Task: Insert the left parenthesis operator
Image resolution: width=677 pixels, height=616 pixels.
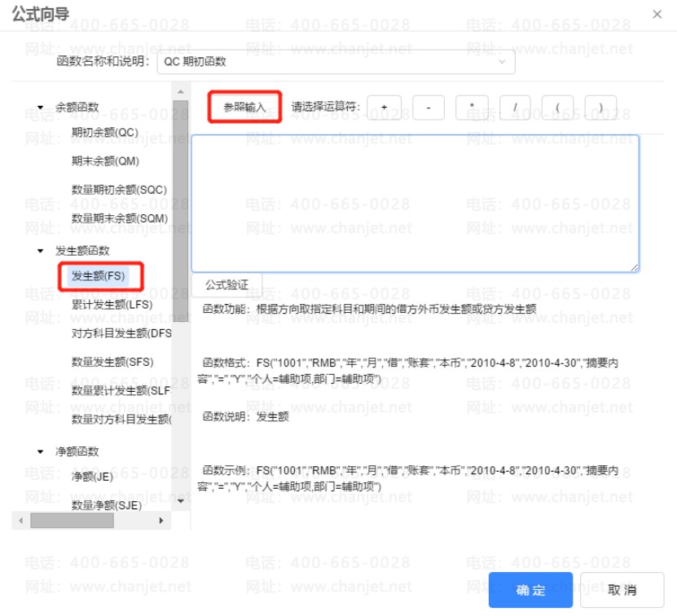Action: point(557,107)
